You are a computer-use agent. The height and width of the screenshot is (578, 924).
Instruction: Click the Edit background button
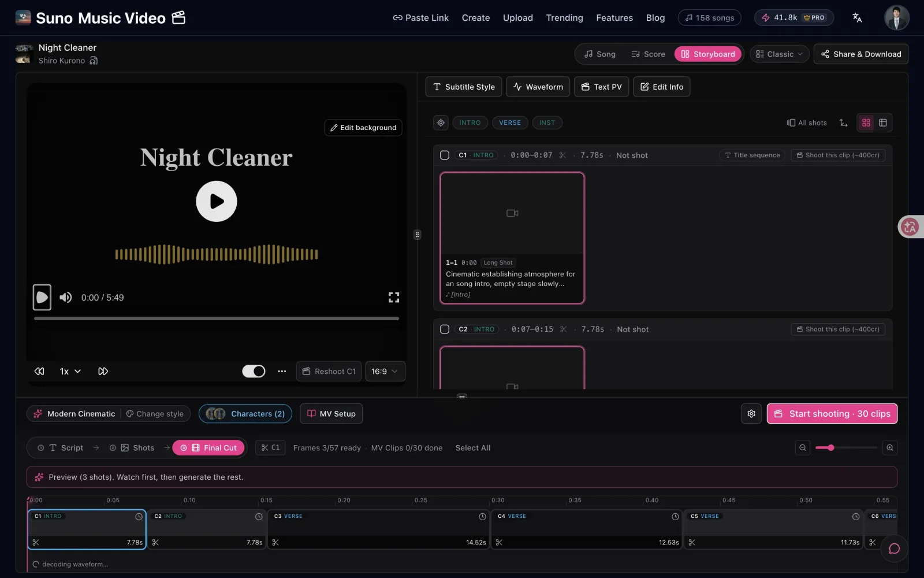(x=363, y=128)
